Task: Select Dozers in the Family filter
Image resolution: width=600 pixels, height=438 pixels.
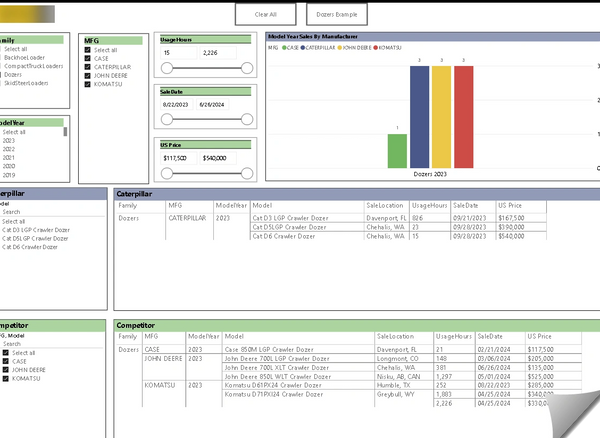Action: click(x=12, y=74)
